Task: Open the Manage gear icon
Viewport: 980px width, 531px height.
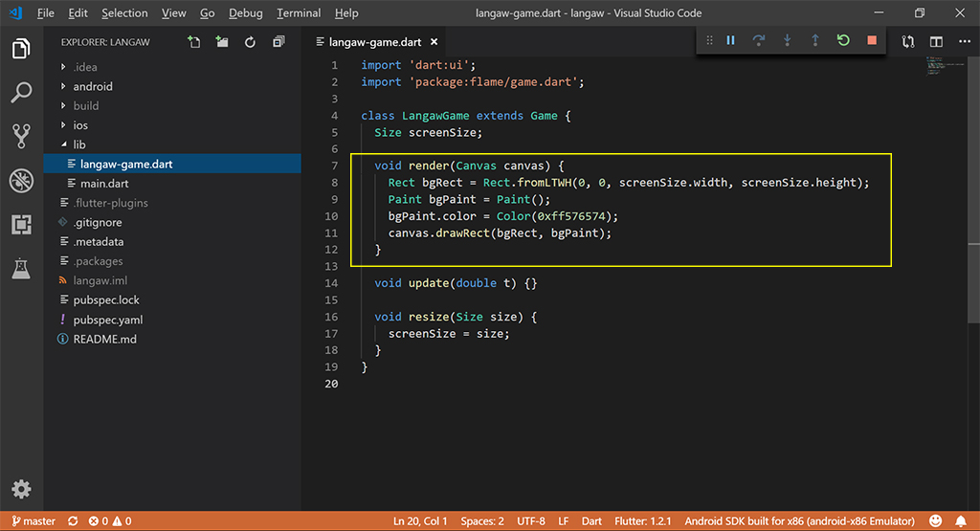Action: pos(21,489)
